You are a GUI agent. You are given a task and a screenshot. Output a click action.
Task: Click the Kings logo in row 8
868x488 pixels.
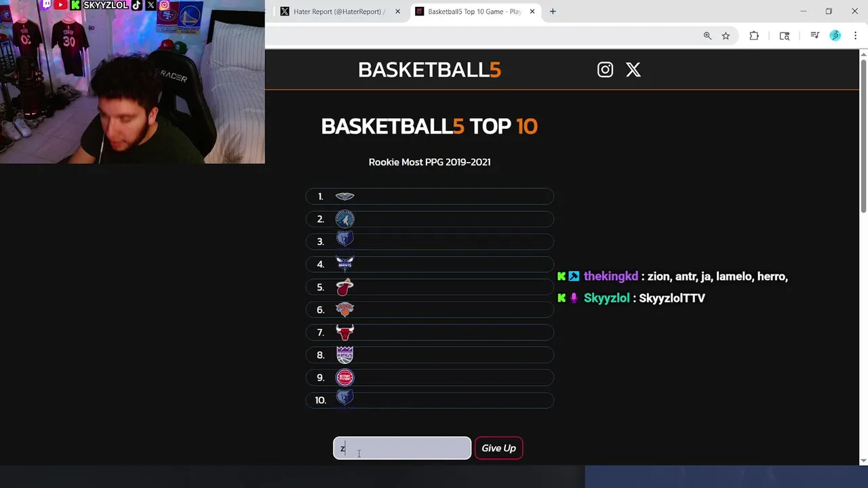click(344, 354)
